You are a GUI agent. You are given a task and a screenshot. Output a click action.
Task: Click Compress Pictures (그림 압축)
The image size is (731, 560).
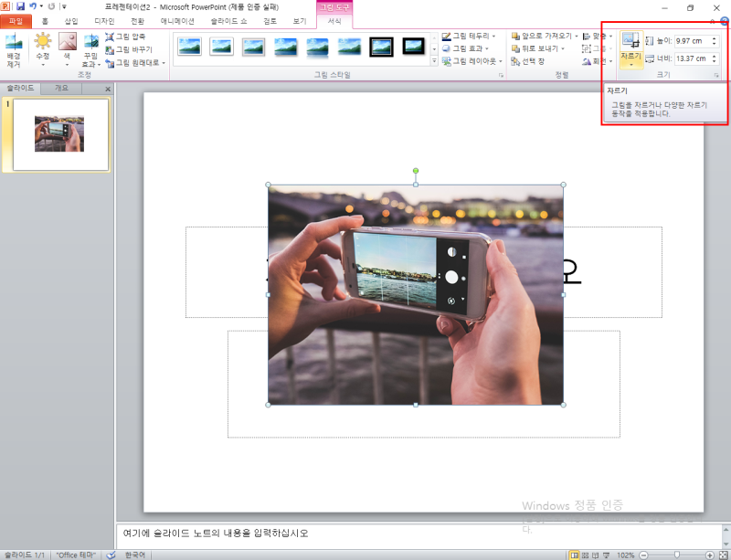click(x=125, y=37)
